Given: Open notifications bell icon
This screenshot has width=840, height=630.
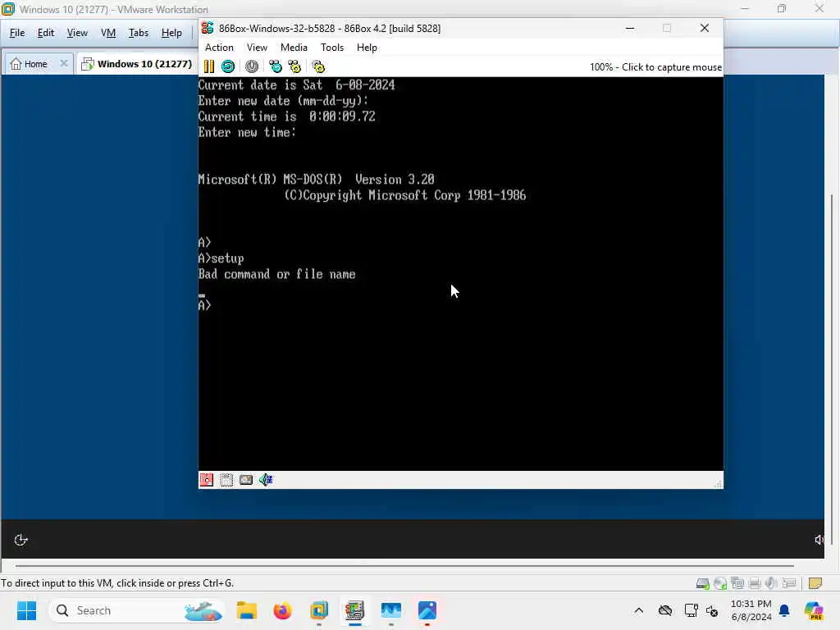Looking at the screenshot, I should pos(784,610).
